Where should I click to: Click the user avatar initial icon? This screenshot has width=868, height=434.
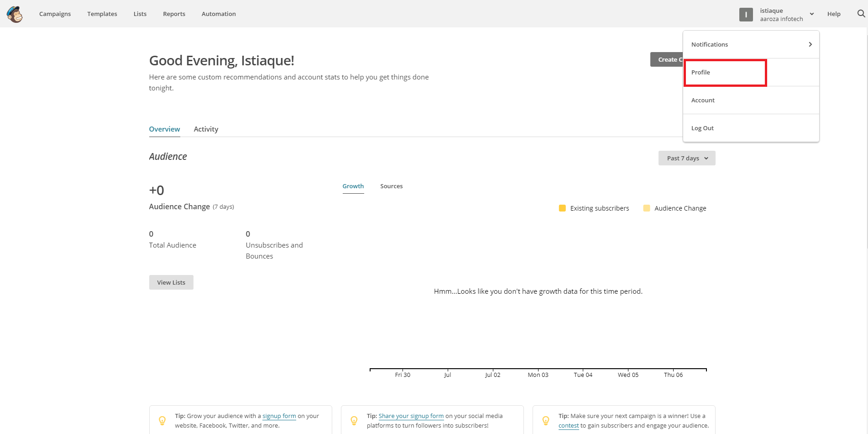coord(746,15)
